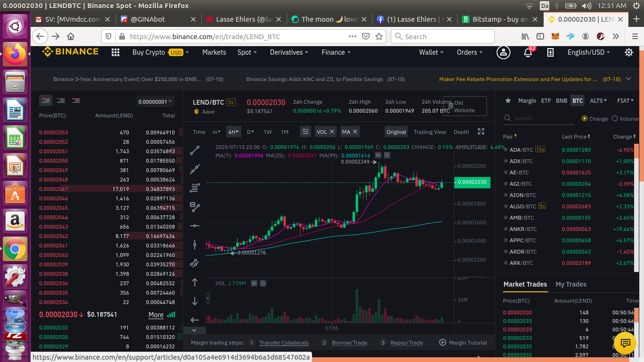
Task: Show only buy orders in order book
Action: [x=61, y=100]
